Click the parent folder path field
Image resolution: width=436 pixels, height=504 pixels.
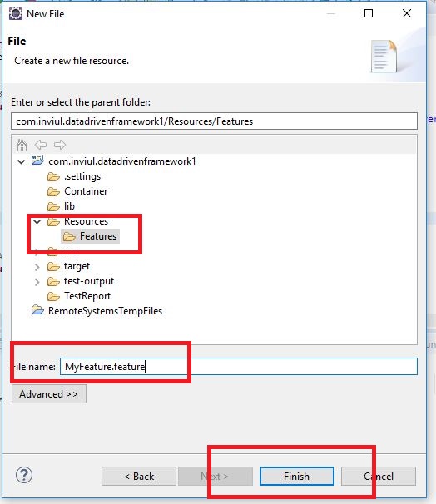(x=214, y=121)
